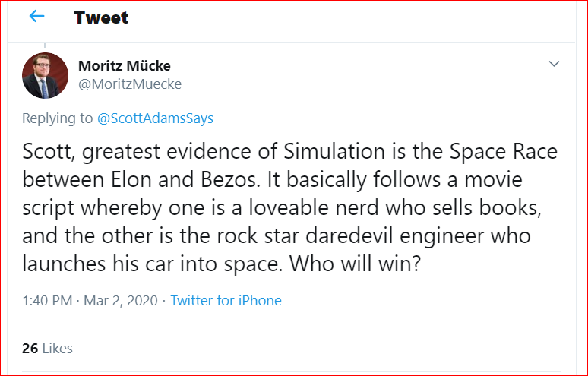The image size is (588, 376).
Task: Open Moritz Mücke's profile picture
Action: [x=46, y=76]
